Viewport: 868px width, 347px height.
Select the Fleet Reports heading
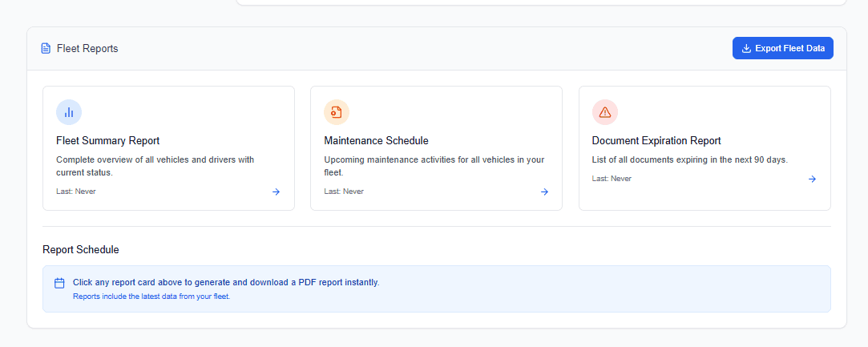tap(87, 48)
